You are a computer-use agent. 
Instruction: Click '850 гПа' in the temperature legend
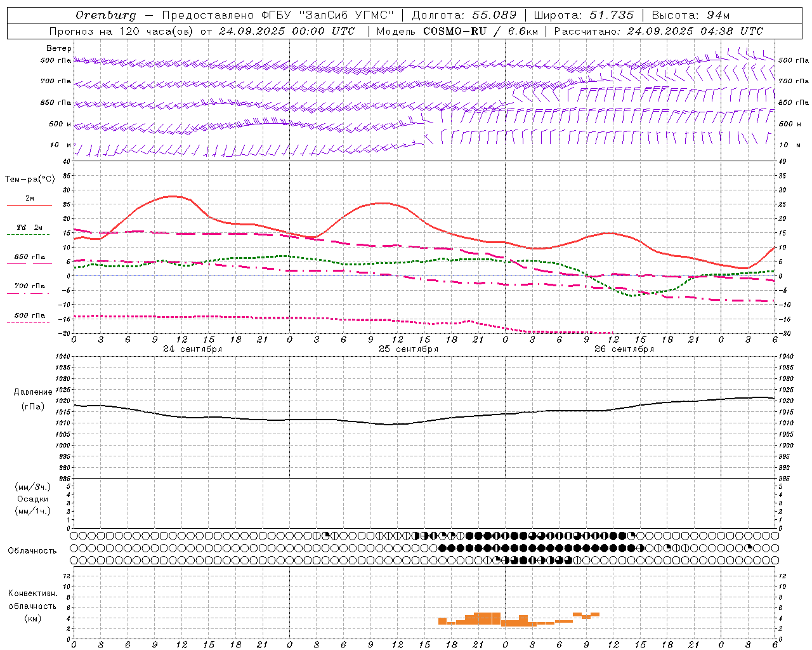pyautogui.click(x=30, y=257)
